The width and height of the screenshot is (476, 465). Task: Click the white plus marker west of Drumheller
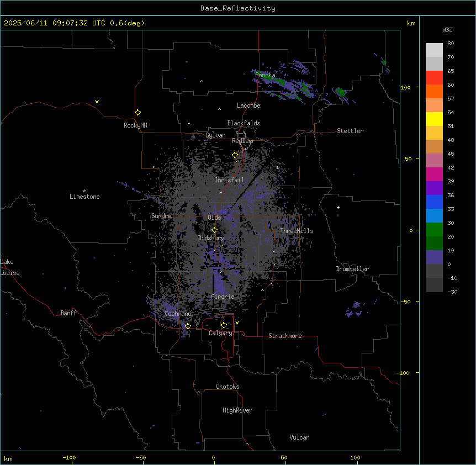pos(338,207)
